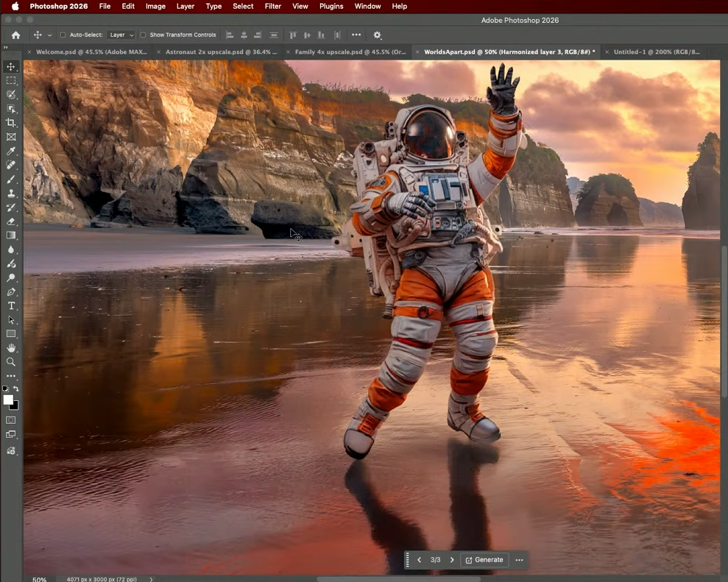Click the foreground color swatch

pos(8,400)
